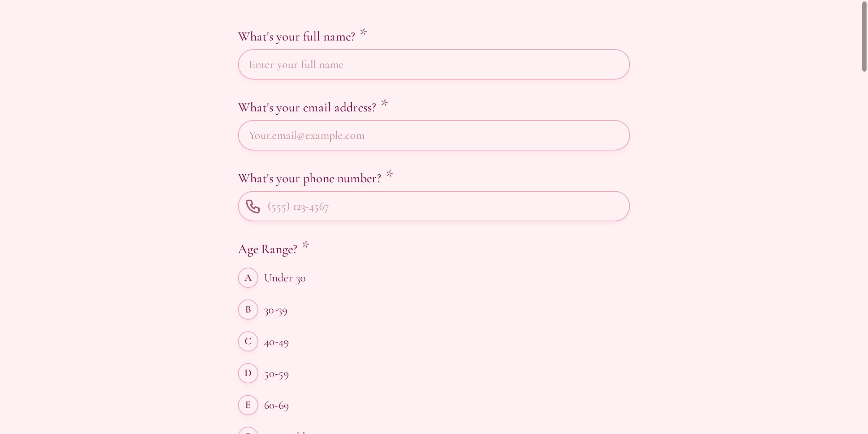Click the phone handset icon
Image resolution: width=868 pixels, height=434 pixels.
(x=253, y=207)
